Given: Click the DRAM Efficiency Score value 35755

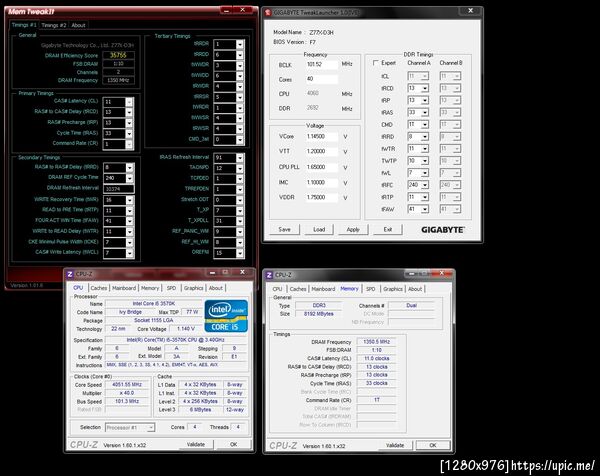Looking at the screenshot, I should pos(118,55).
